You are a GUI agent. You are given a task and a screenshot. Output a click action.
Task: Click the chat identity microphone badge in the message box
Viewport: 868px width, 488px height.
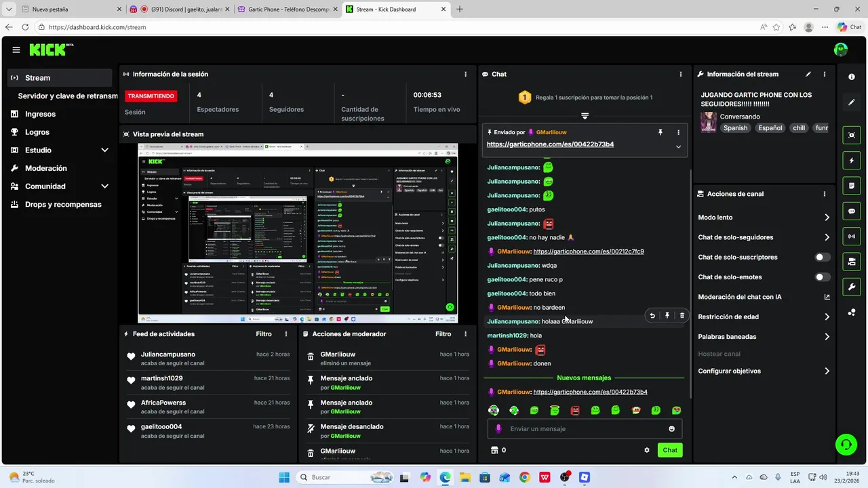499,429
